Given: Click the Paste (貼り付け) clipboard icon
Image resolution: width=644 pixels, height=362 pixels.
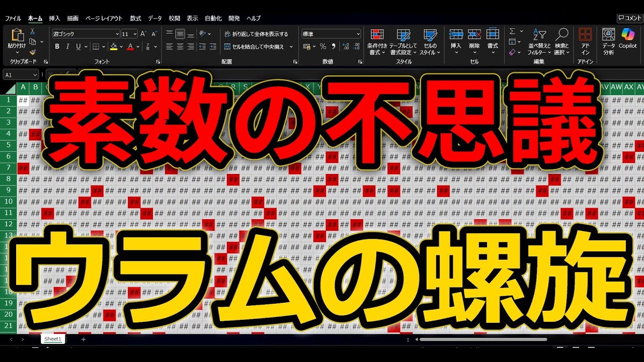Looking at the screenshot, I should (17, 35).
